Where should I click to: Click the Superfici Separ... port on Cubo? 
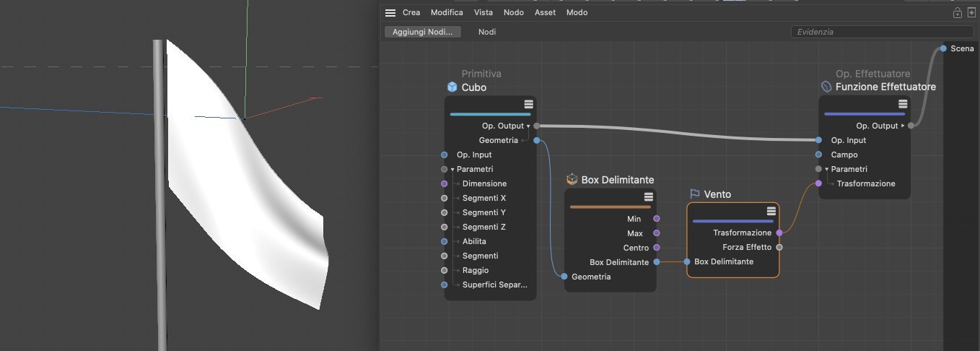445,285
